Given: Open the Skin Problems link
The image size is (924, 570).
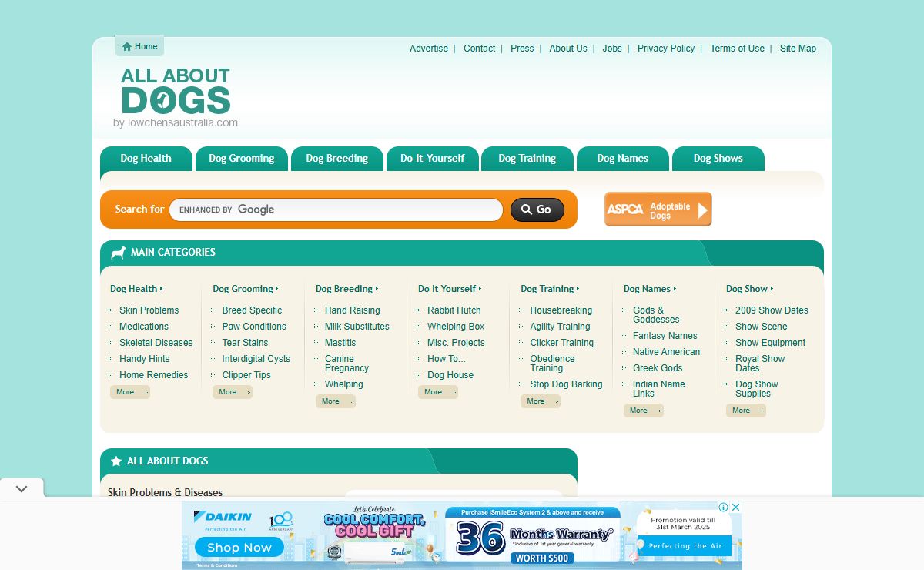Looking at the screenshot, I should 149,310.
